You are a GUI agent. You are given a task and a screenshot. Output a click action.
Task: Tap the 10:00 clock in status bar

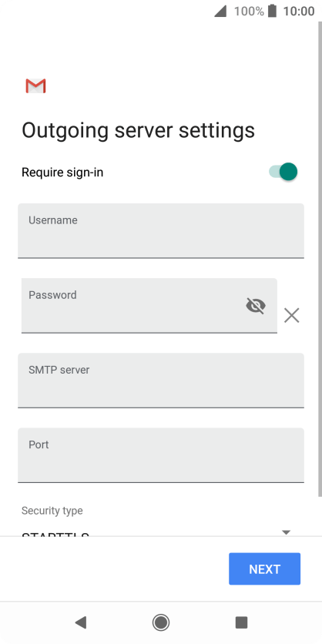point(299,11)
